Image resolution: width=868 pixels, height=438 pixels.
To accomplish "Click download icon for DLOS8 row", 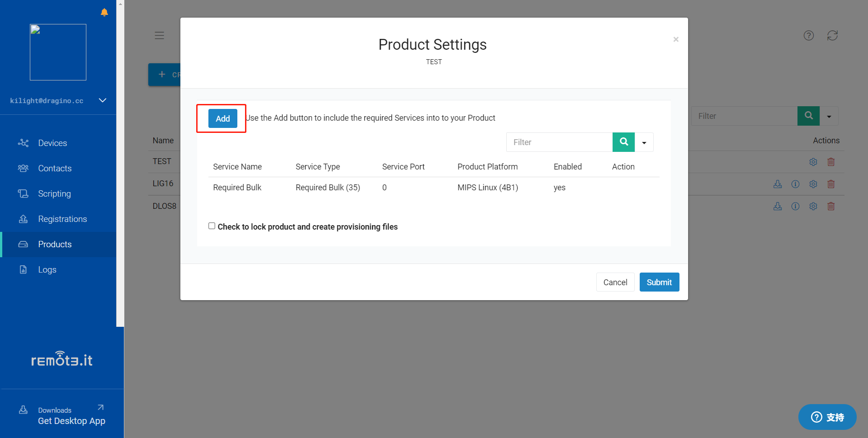I will tap(778, 206).
